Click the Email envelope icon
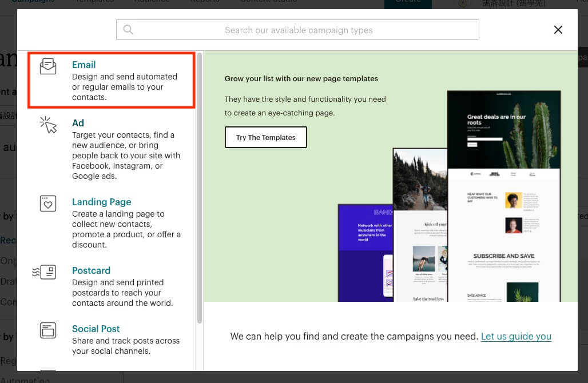The width and height of the screenshot is (588, 383). point(48,66)
